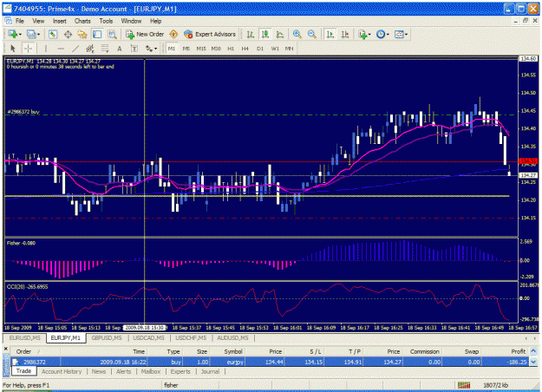542x392 pixels.
Task: Open the indicators list dropdown
Action: (x=364, y=34)
